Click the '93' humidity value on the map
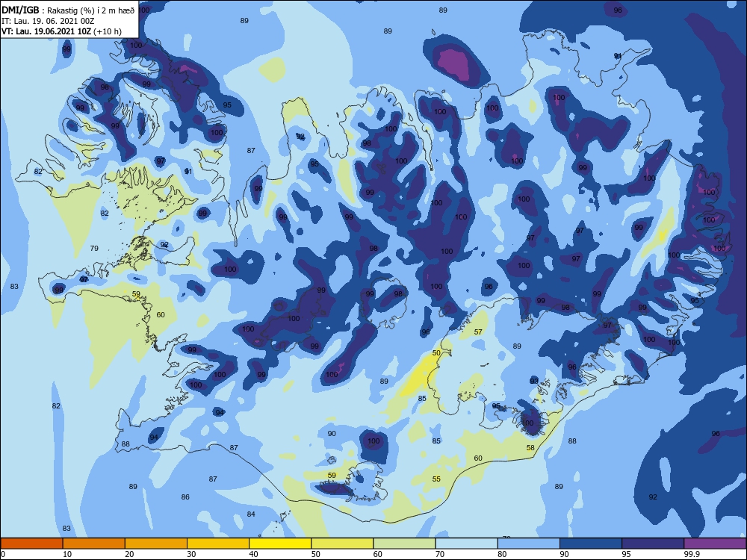Viewport: 747px width, 560px height. pyautogui.click(x=534, y=381)
